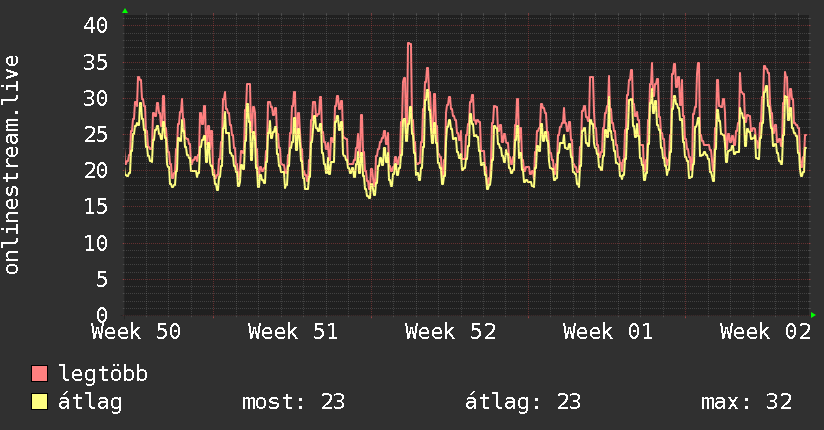The image size is (824, 430).
Task: Click the Week 01 axis label
Action: point(608,332)
